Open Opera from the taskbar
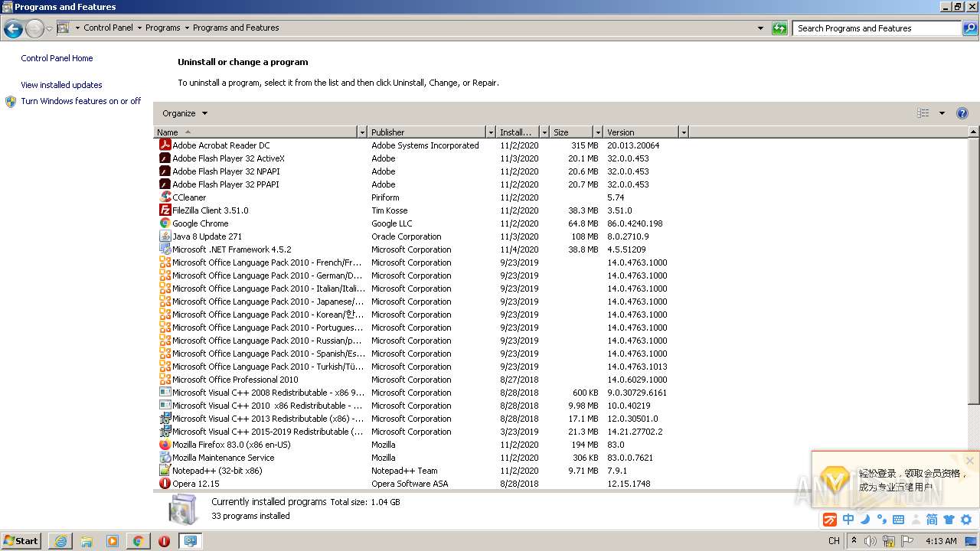Viewport: 980px width, 551px height. (x=164, y=541)
